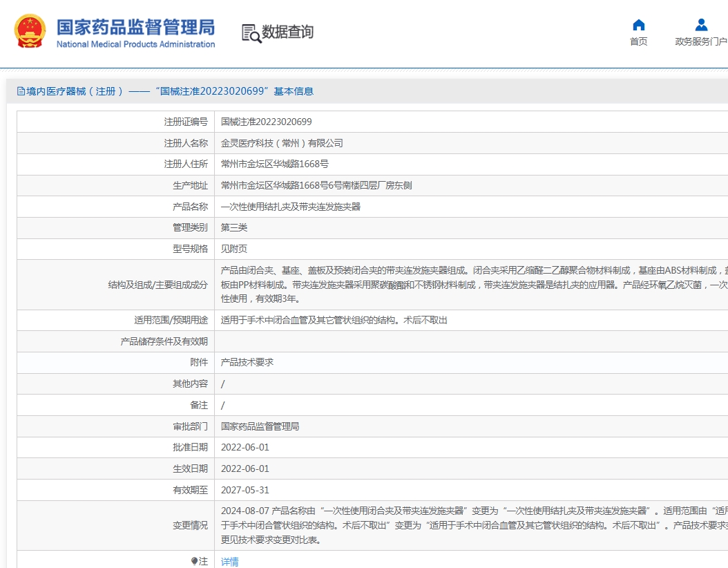The image size is (728, 568).
Task: Click the 审批部门 label
Action: (x=191, y=426)
